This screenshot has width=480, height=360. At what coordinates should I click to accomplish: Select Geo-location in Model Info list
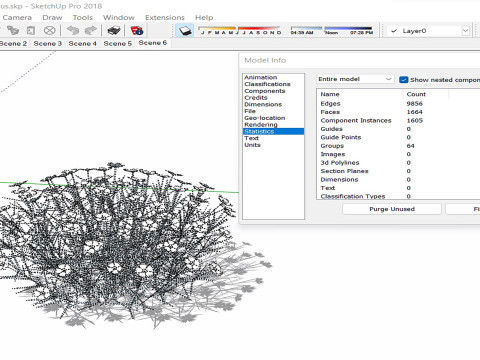pyautogui.click(x=265, y=118)
